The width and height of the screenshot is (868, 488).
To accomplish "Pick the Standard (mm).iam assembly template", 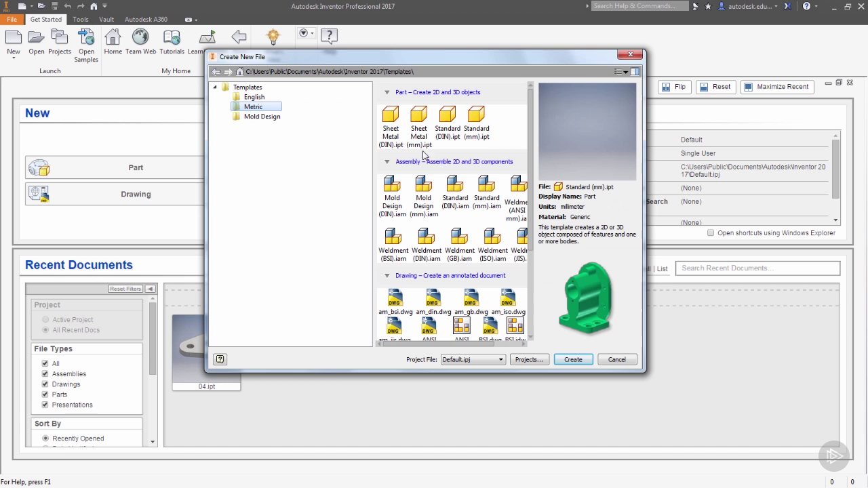I will point(487,192).
